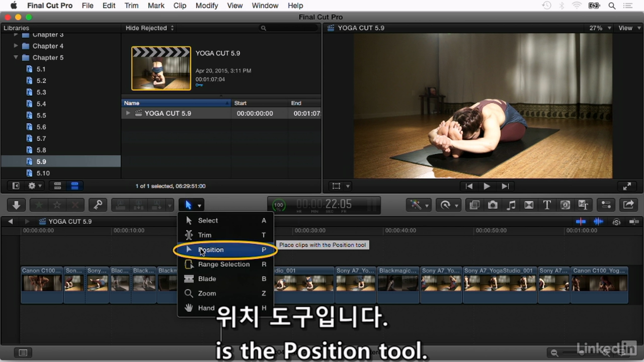Toggle solo S icon in timeline
This screenshot has width=644, height=362.
tap(616, 221)
